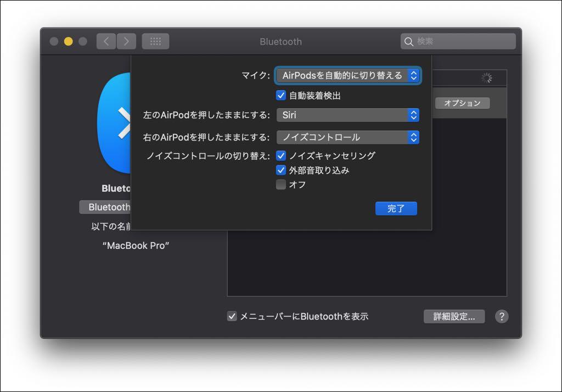Click the マイク: label
This screenshot has height=392, width=562.
point(256,75)
